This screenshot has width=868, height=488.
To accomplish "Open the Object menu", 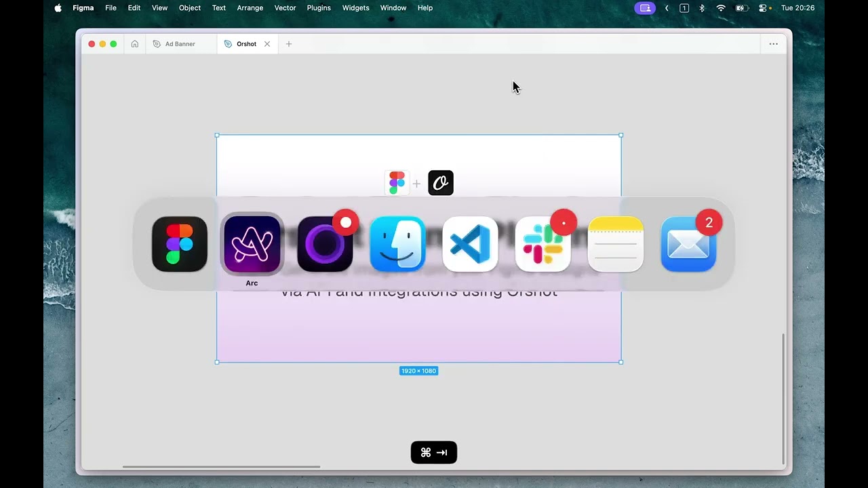I will 190,8.
